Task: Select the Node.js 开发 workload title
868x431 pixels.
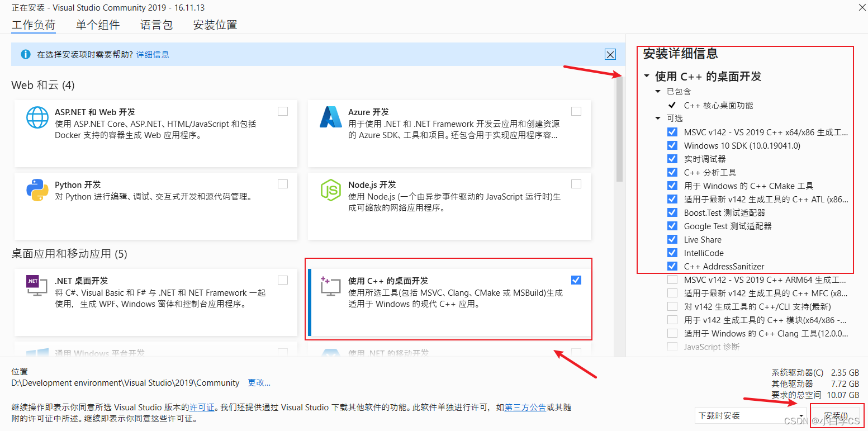Action: pyautogui.click(x=372, y=184)
